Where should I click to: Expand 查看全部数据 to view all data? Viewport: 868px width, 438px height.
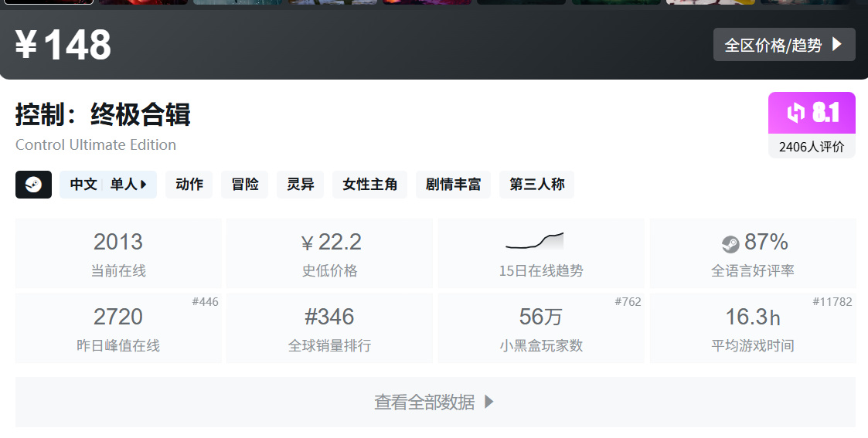click(435, 402)
